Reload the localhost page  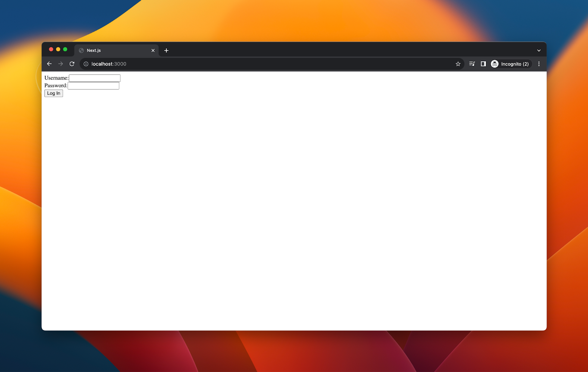pyautogui.click(x=72, y=64)
